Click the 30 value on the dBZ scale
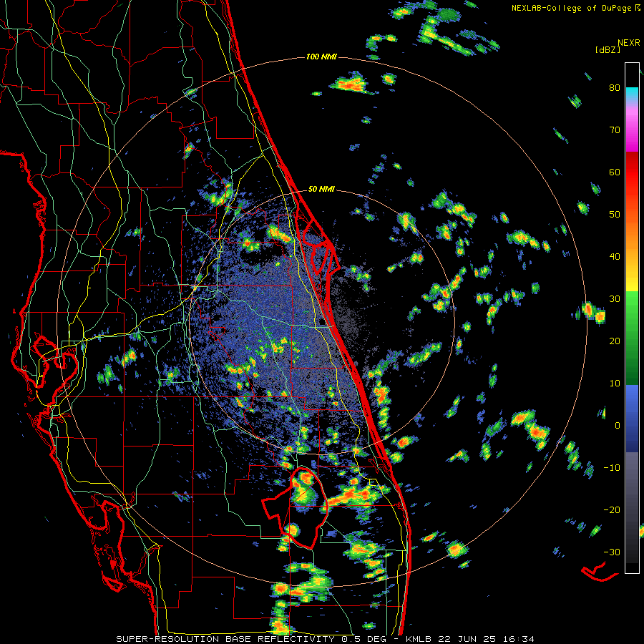This screenshot has height=644, width=644. tap(615, 299)
